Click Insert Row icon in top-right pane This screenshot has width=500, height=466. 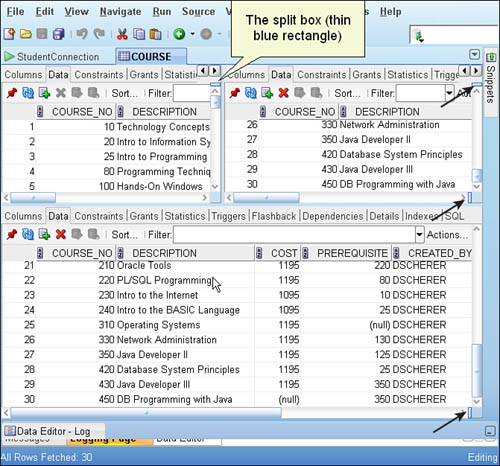click(267, 93)
